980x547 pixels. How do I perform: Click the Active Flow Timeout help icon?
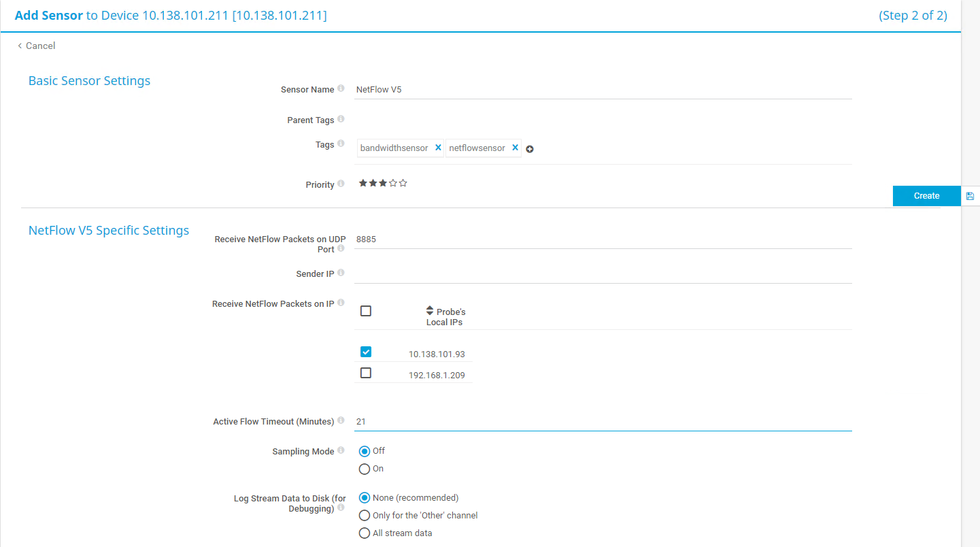[x=341, y=420]
